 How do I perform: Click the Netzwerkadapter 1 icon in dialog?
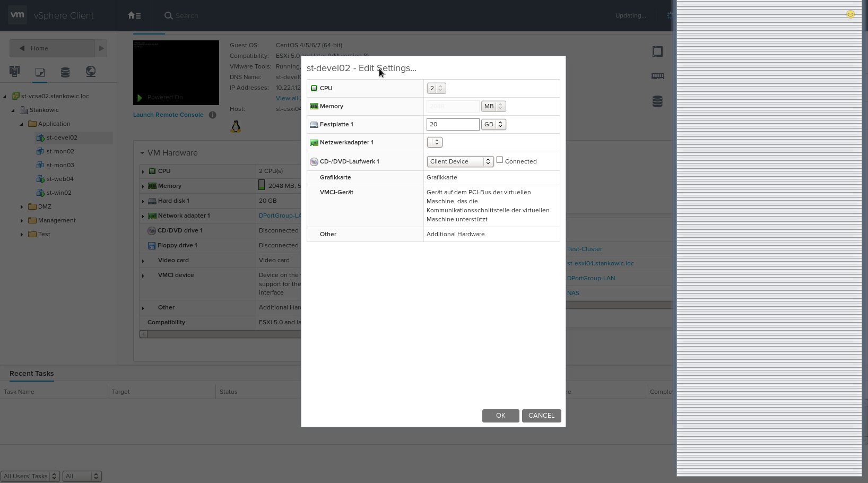point(314,142)
